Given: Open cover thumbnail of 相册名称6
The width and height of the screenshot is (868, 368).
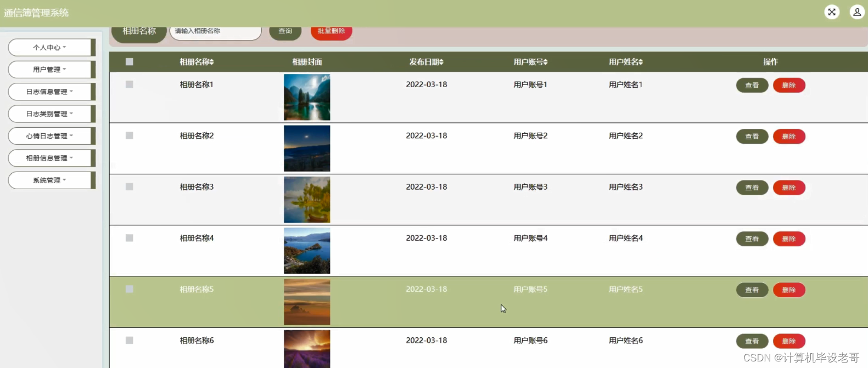Looking at the screenshot, I should point(307,349).
